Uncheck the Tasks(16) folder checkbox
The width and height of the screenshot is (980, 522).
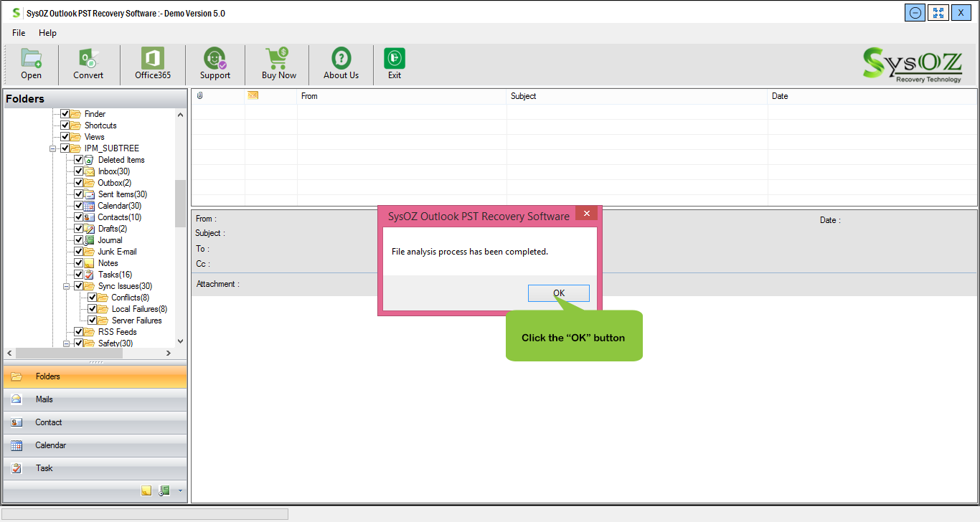pos(79,275)
